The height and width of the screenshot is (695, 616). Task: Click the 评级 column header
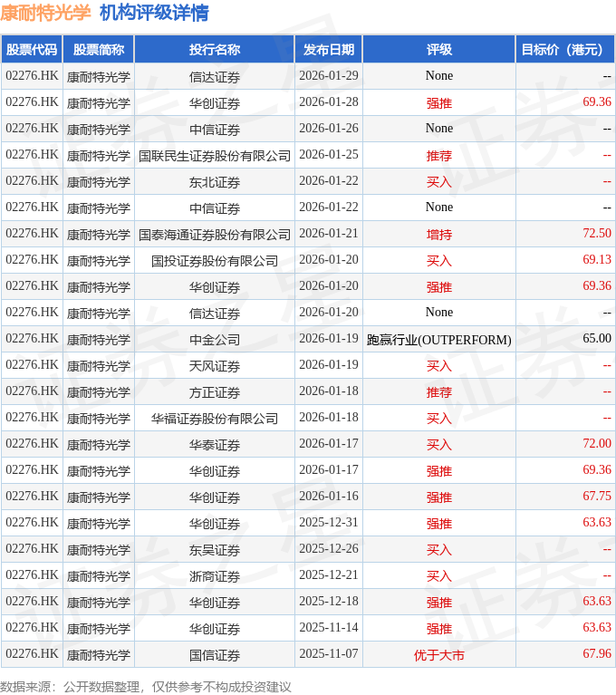(x=438, y=50)
